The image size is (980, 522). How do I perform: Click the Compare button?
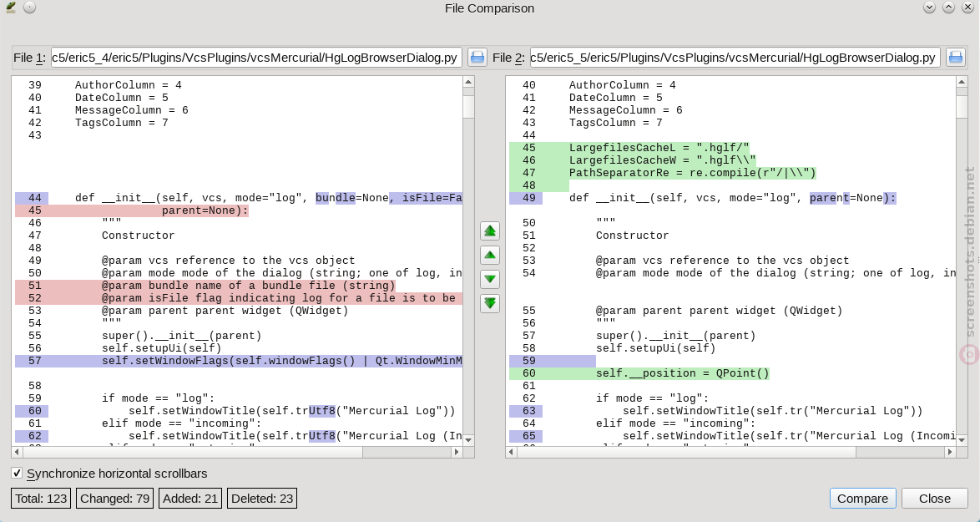862,499
